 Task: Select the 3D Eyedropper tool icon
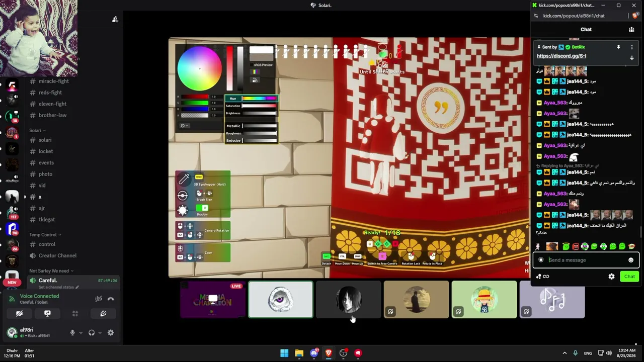pos(184,178)
